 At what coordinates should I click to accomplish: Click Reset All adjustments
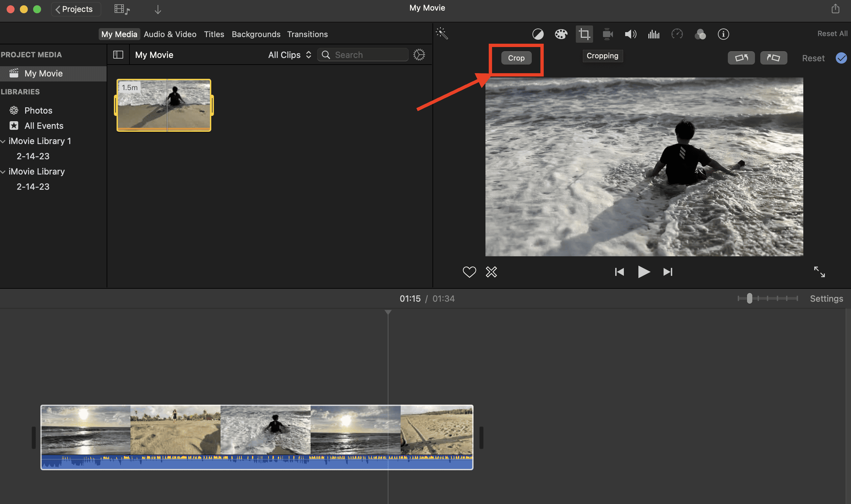point(832,34)
